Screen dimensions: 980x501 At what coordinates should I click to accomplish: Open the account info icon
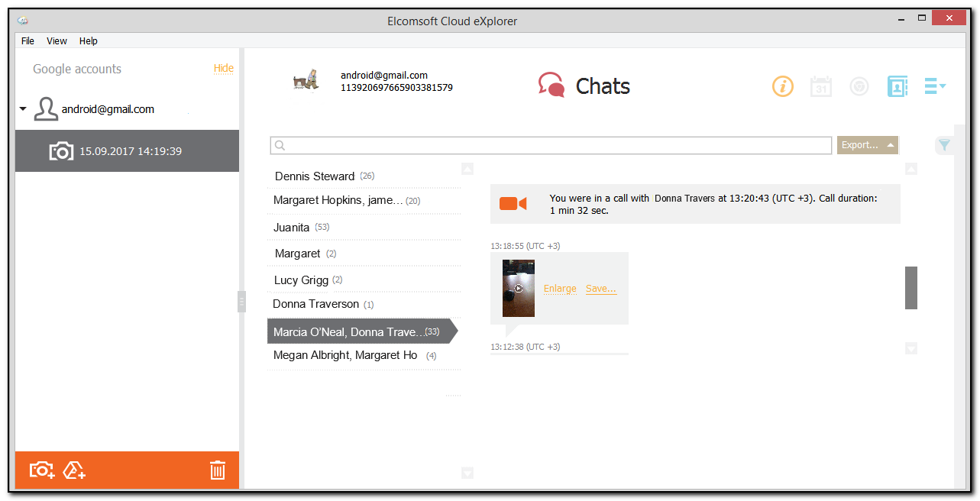(x=783, y=86)
